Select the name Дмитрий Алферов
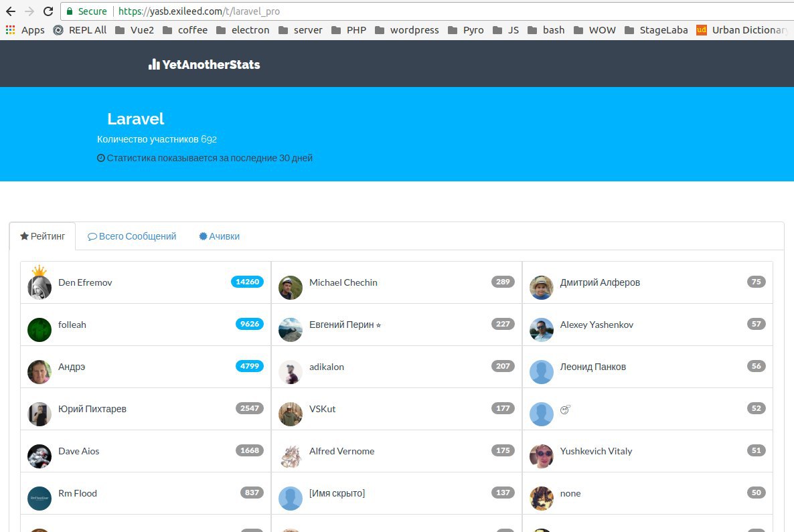This screenshot has height=532, width=794. [x=600, y=282]
